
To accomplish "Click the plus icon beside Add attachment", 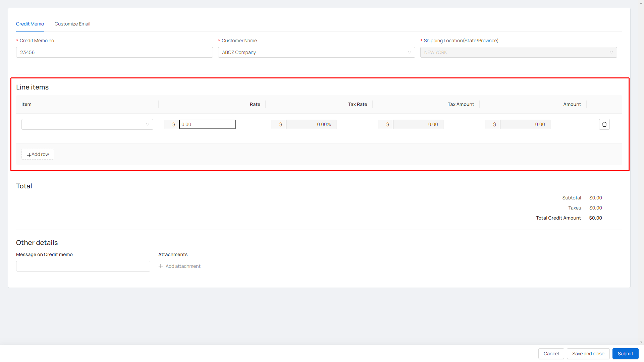I will pyautogui.click(x=161, y=266).
